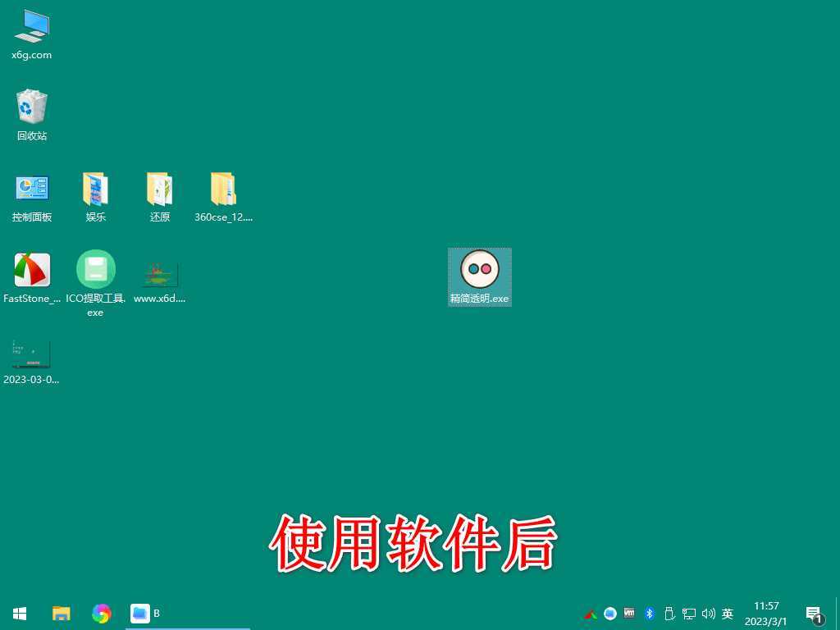Open the 回收站 recycle bin

point(31,107)
